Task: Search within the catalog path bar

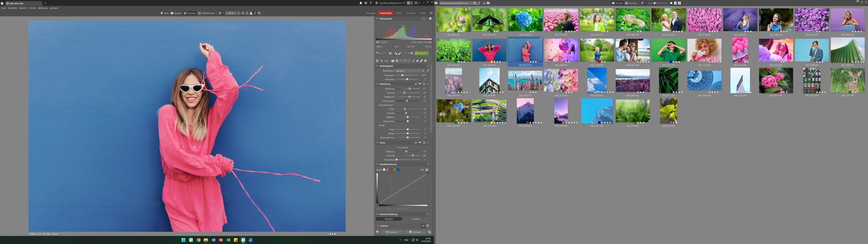Action: (x=475, y=3)
